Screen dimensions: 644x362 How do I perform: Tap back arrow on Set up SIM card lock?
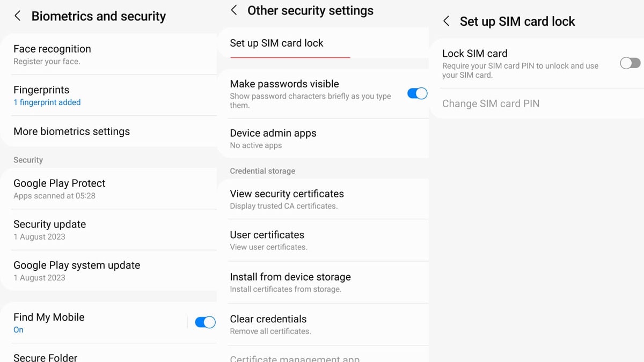(446, 21)
